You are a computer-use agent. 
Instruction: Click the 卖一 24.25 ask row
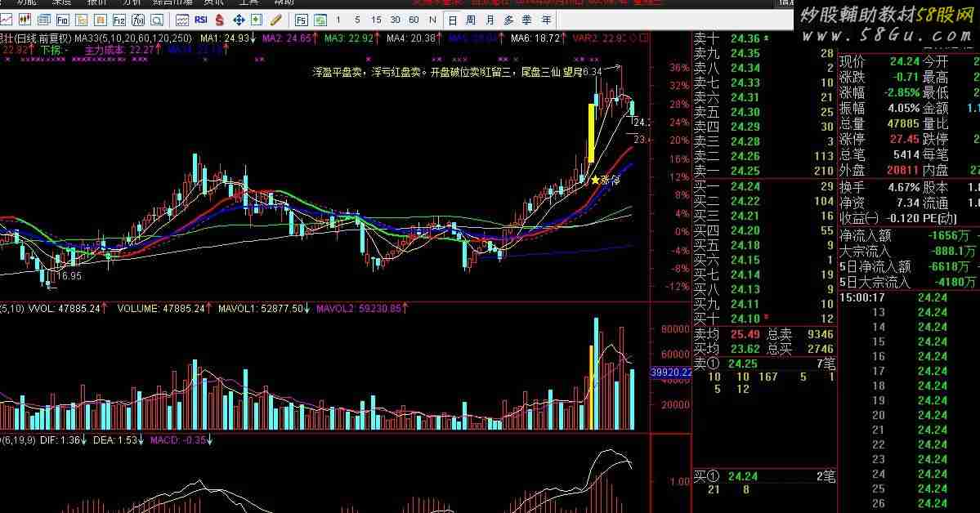coord(763,171)
